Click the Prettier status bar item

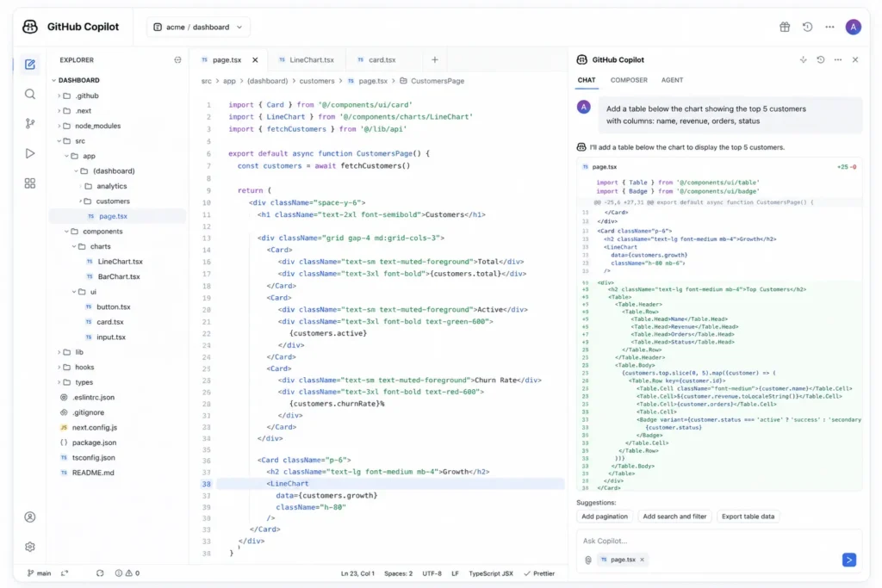[x=539, y=573]
